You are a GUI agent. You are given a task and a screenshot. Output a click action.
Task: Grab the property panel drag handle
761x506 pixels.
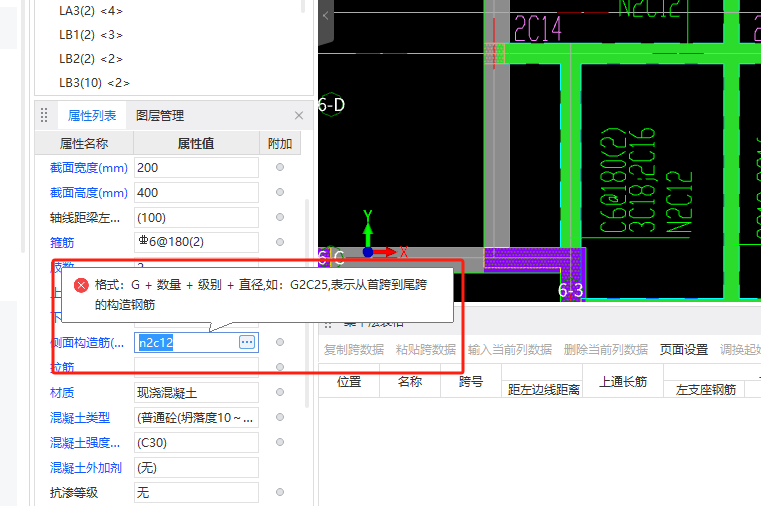click(44, 115)
